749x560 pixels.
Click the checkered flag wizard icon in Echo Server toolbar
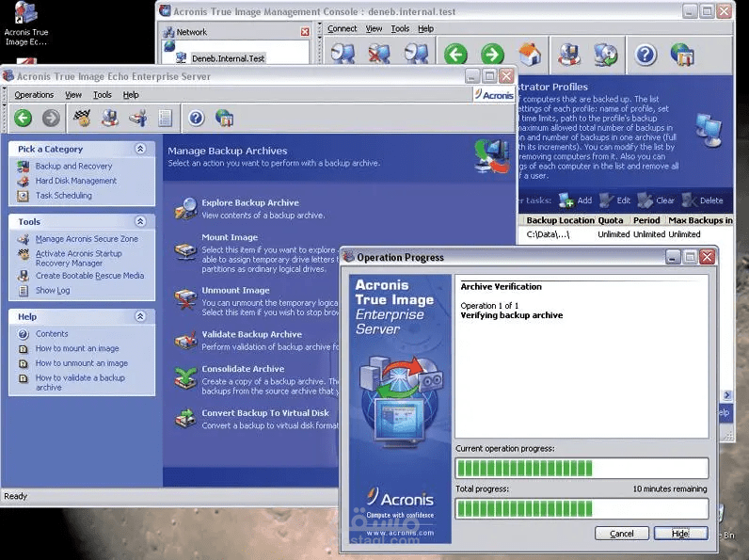click(x=82, y=118)
